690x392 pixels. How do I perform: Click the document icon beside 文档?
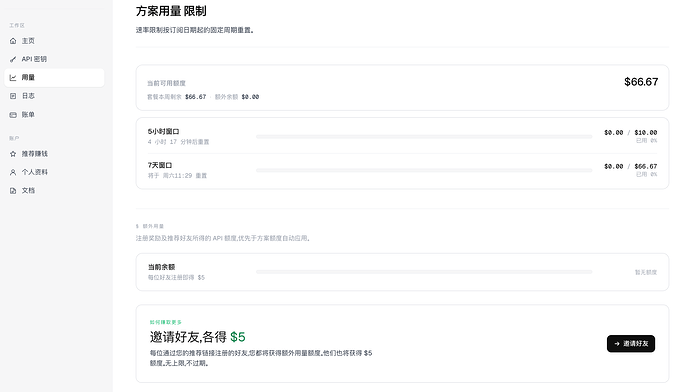(x=13, y=191)
